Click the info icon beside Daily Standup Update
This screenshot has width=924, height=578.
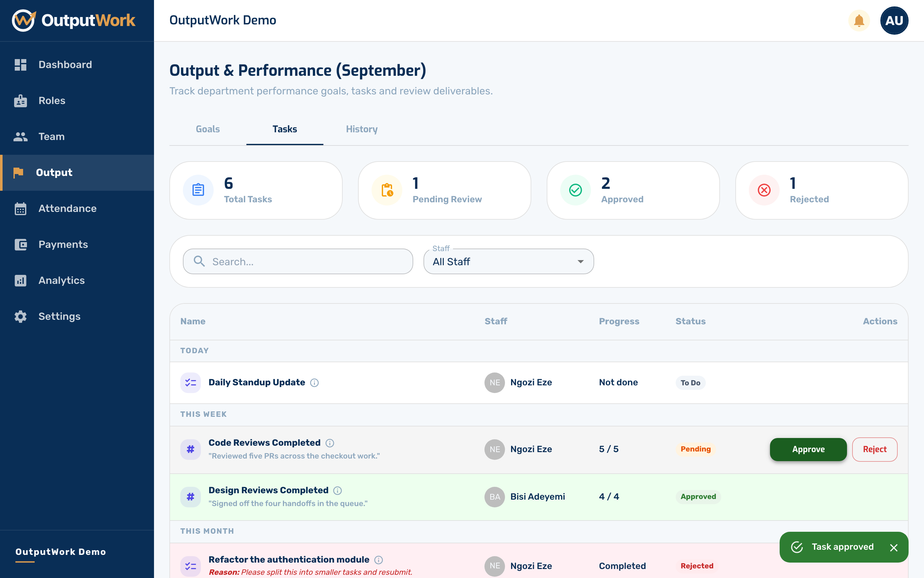(314, 383)
